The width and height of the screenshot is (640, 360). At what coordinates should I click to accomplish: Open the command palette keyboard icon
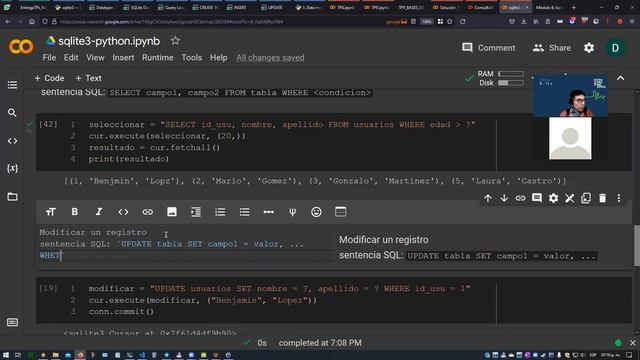pyautogui.click(x=12, y=322)
